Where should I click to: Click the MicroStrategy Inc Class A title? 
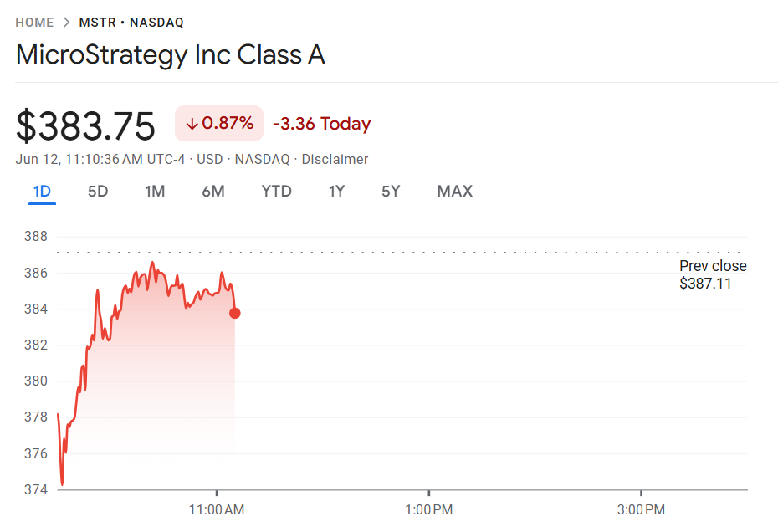click(x=171, y=55)
